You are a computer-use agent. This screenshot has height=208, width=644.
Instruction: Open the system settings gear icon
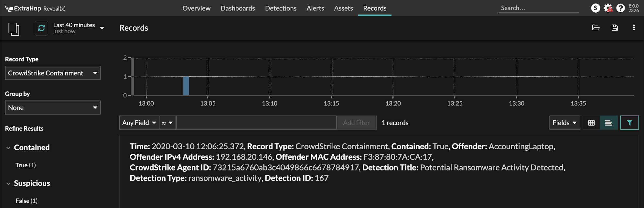click(608, 8)
